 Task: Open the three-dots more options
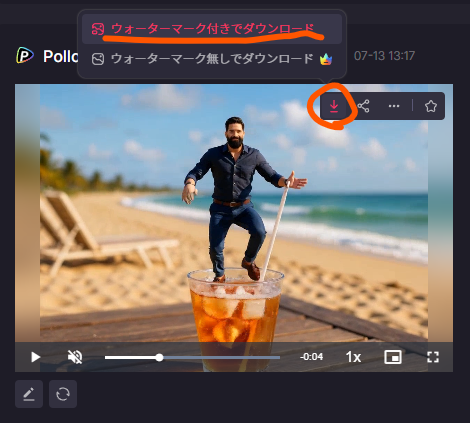click(x=394, y=106)
